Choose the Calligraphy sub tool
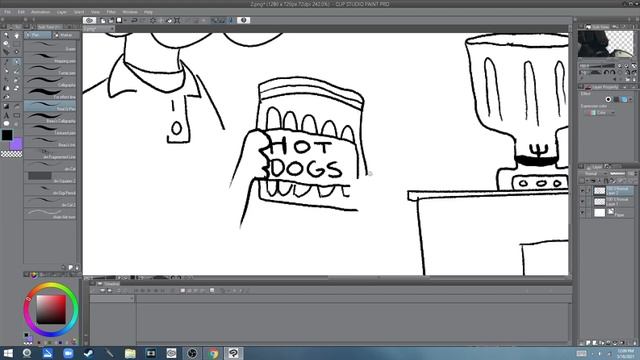This screenshot has width=640, height=360. coord(50,83)
